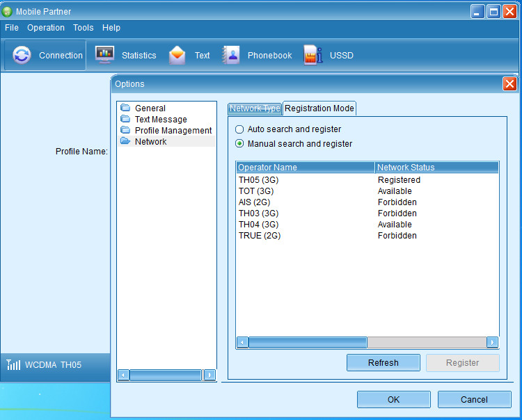Switch to the Registration Mode tab
The image size is (522, 420).
(x=319, y=108)
